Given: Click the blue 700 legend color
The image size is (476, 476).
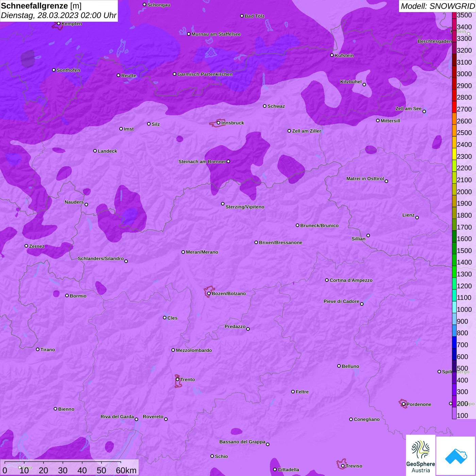Looking at the screenshot, I should [454, 342].
